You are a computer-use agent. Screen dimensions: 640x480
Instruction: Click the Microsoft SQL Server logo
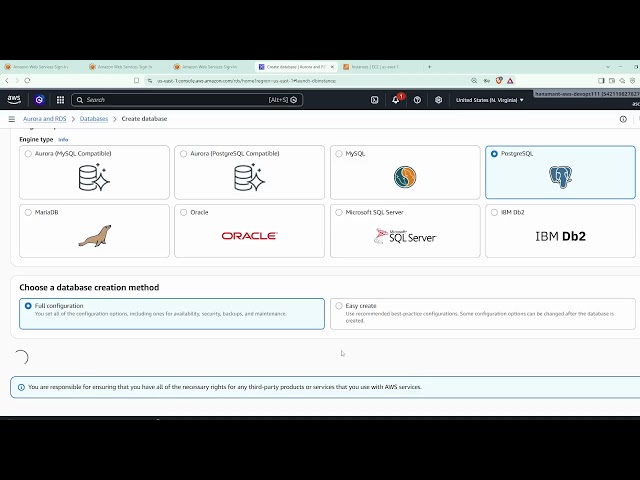405,236
